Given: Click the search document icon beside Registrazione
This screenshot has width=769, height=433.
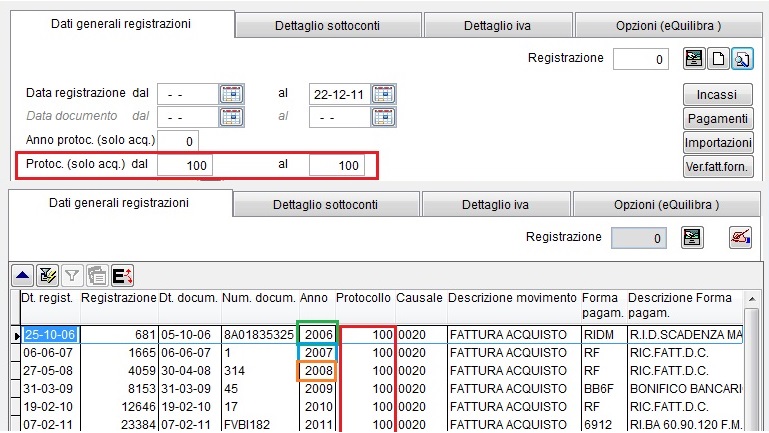Looking at the screenshot, I should coord(742,59).
